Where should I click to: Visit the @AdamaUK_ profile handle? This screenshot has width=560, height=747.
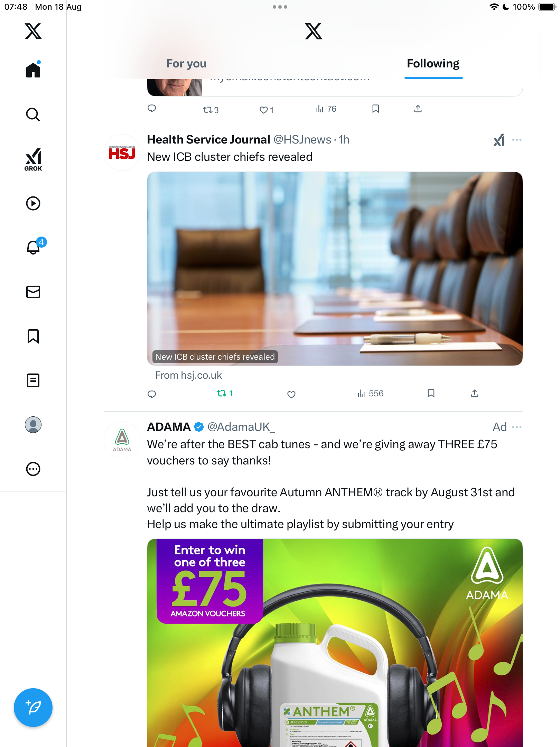point(241,427)
